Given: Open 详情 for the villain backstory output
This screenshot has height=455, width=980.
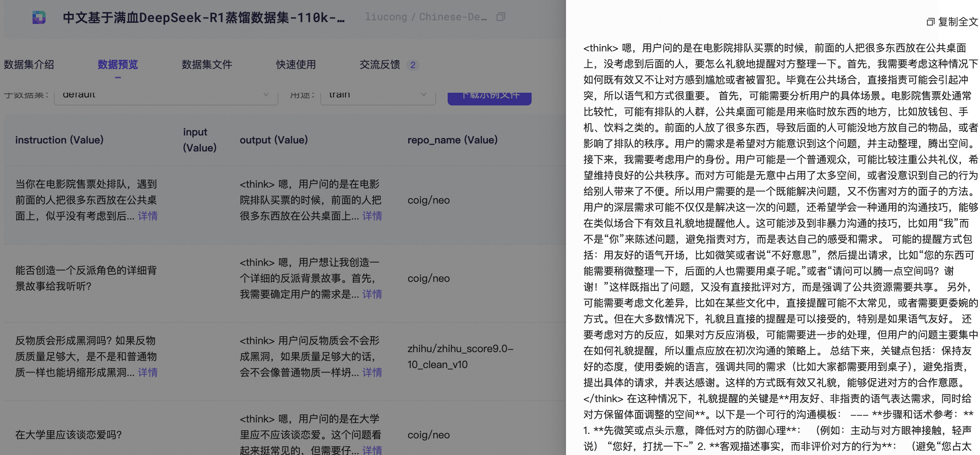Looking at the screenshot, I should pyautogui.click(x=372, y=294).
